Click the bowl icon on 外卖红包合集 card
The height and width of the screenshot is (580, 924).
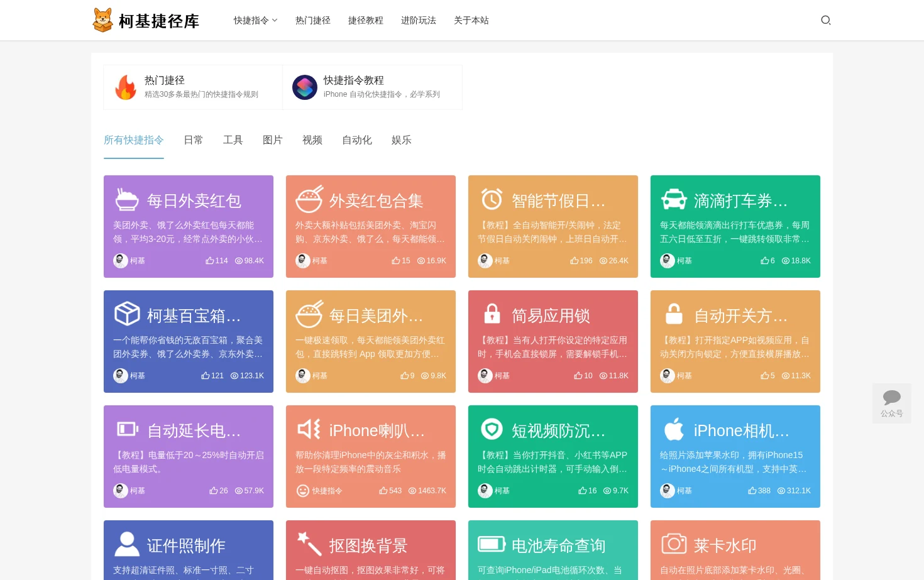309,199
